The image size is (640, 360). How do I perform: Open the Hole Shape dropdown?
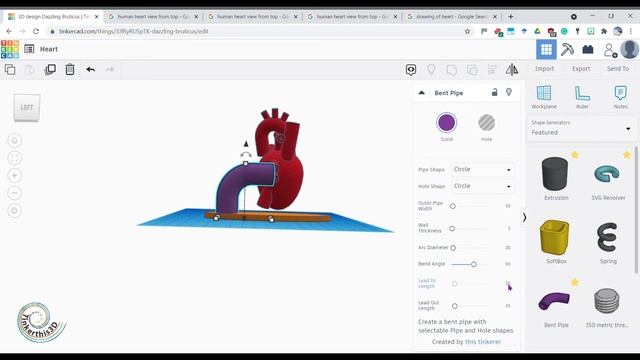482,186
